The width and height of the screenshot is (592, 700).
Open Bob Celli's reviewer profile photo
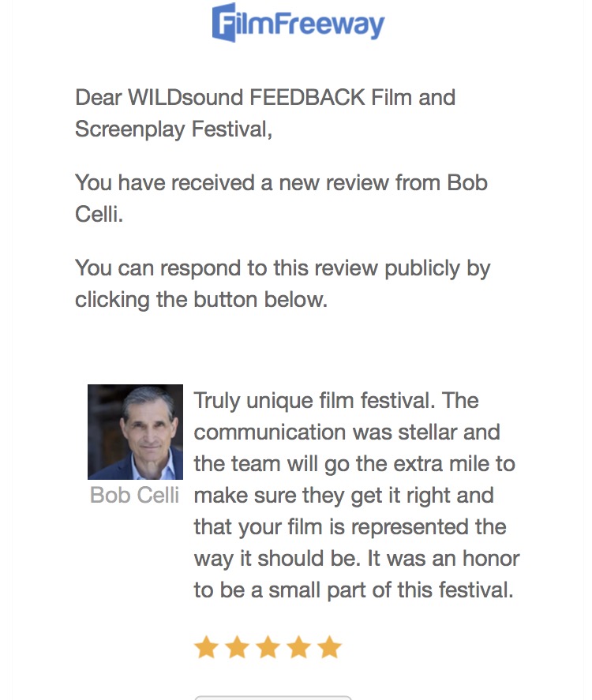click(x=135, y=432)
